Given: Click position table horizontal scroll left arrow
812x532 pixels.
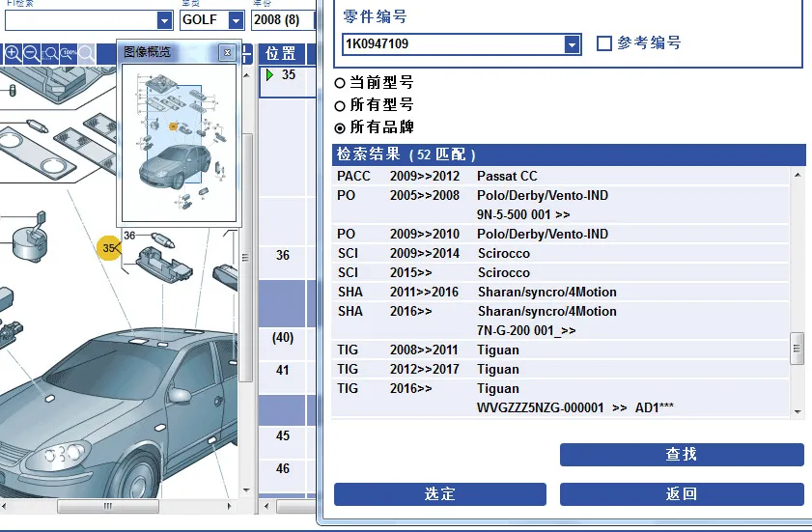Looking at the screenshot, I should 266,506.
